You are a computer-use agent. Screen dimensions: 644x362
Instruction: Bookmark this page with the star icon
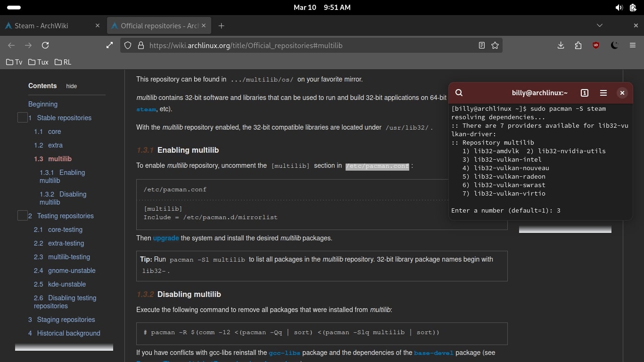pos(495,45)
